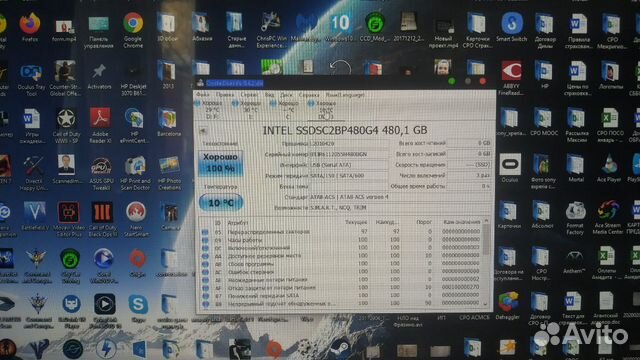The width and height of the screenshot is (640, 360).
Task: Open the Skype desktop icon
Action: click(138, 309)
